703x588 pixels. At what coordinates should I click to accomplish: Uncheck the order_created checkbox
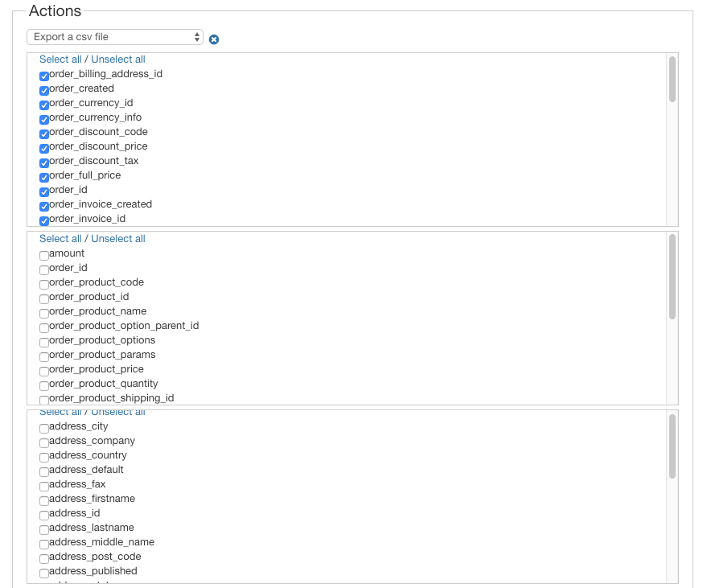tap(44, 91)
